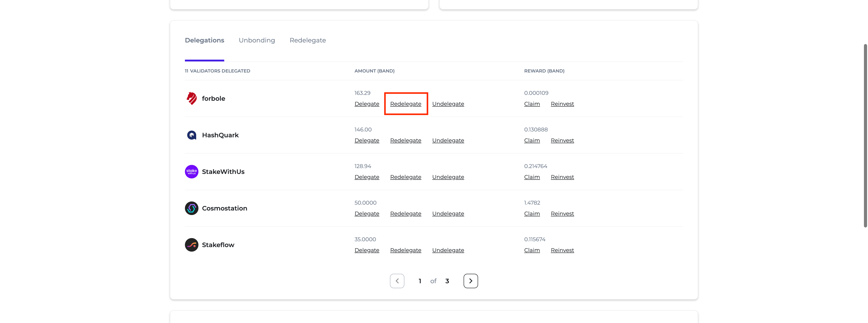
Task: Click the total pages number 3
Action: click(x=447, y=281)
